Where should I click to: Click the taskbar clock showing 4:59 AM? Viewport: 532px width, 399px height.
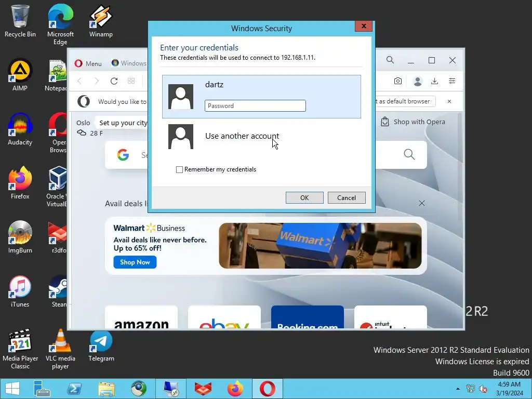click(509, 389)
